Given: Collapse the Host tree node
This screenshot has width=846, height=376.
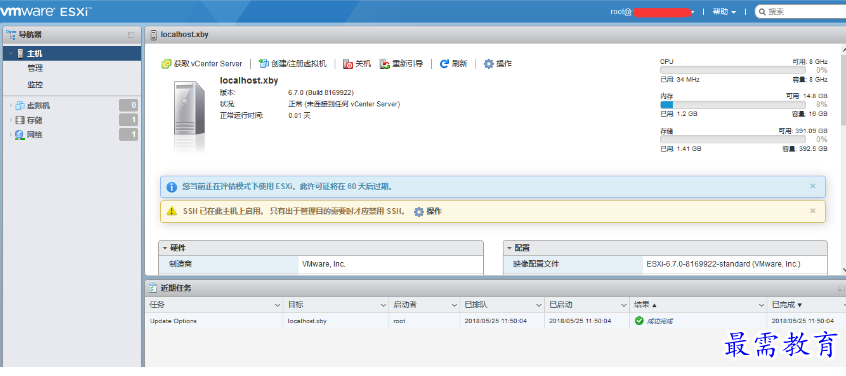Looking at the screenshot, I should pos(10,53).
